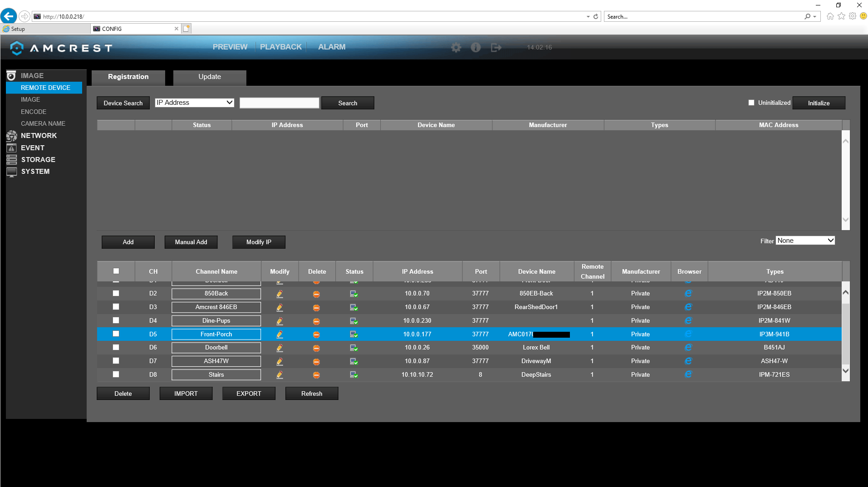Switch to the Update tab
This screenshot has width=868, height=487.
pyautogui.click(x=210, y=77)
